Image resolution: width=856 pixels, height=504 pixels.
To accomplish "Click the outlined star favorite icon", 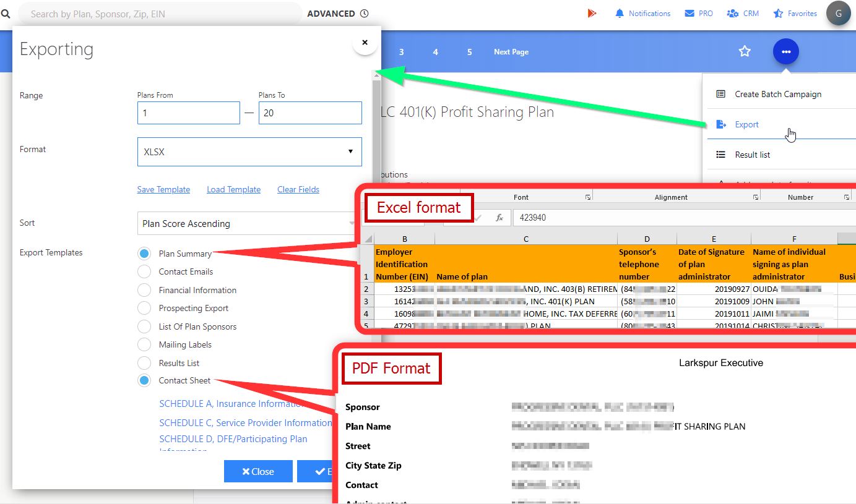I will [x=745, y=52].
